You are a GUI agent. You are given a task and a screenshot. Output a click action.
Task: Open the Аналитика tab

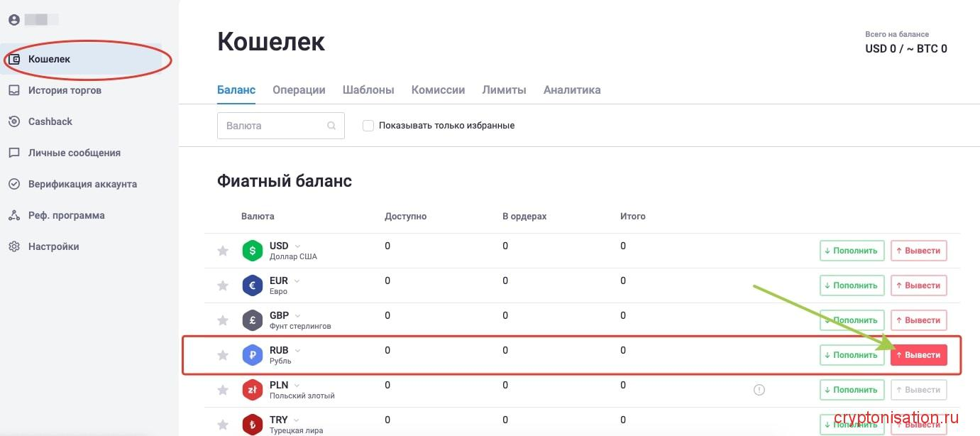pyautogui.click(x=572, y=89)
